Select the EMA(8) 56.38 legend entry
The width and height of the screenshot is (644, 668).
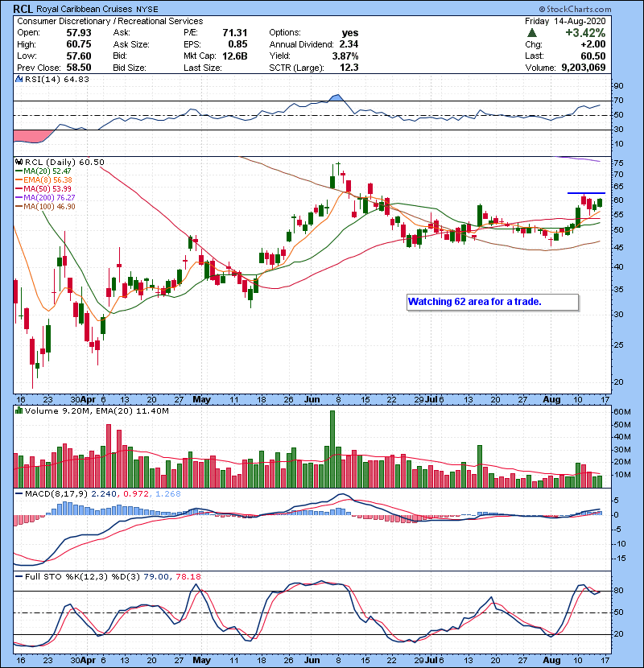pos(44,180)
